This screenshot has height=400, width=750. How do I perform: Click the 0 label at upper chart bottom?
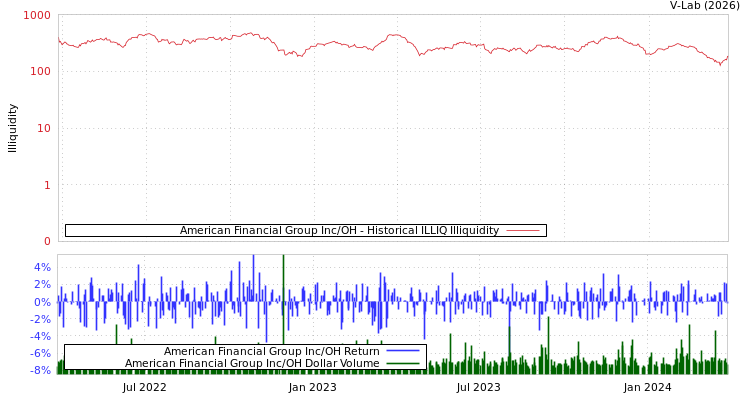point(47,241)
